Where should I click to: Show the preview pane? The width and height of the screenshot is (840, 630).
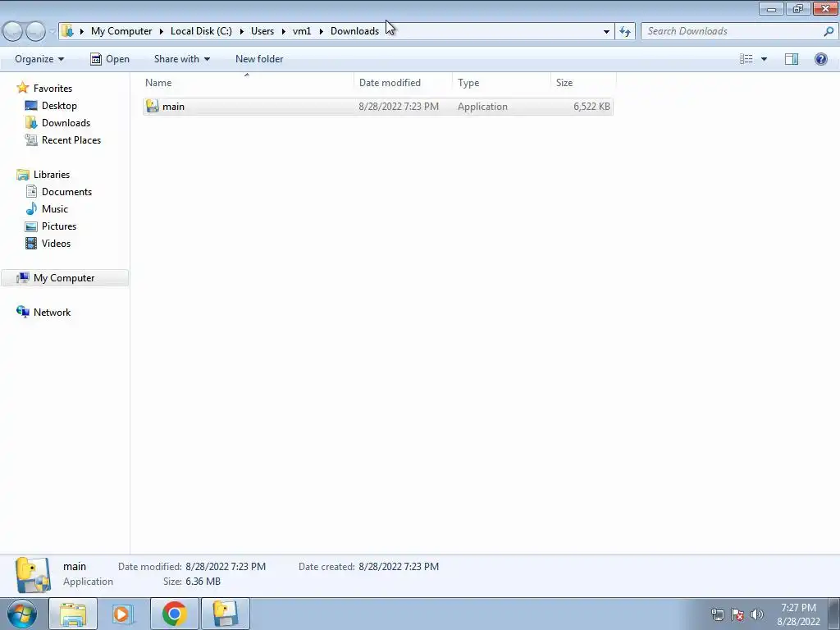coord(792,59)
